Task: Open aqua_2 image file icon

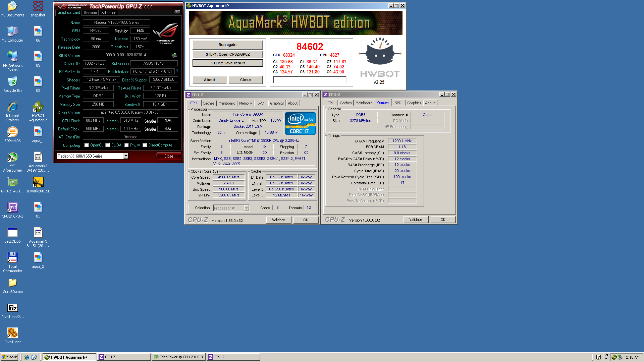Action: 38,260
